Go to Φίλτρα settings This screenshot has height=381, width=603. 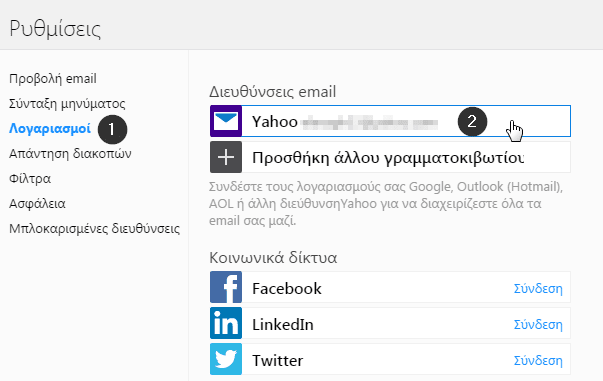pos(30,179)
